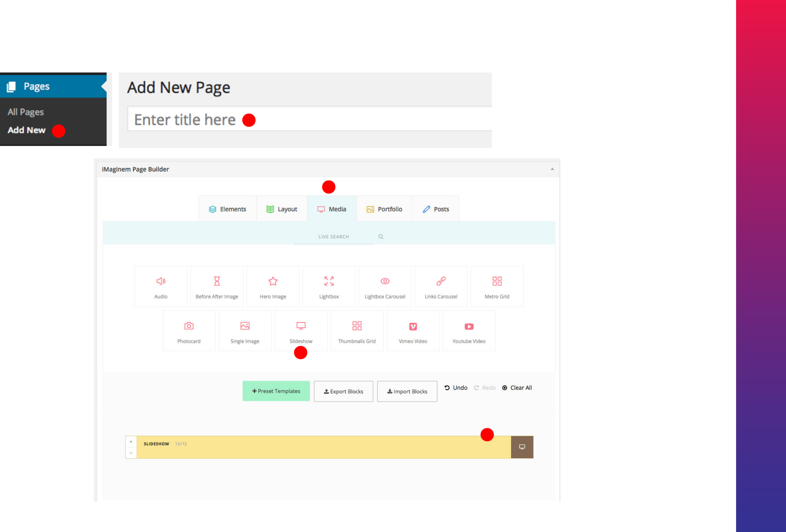The width and height of the screenshot is (786, 532).
Task: Select the Lightbox block icon
Action: click(x=329, y=281)
